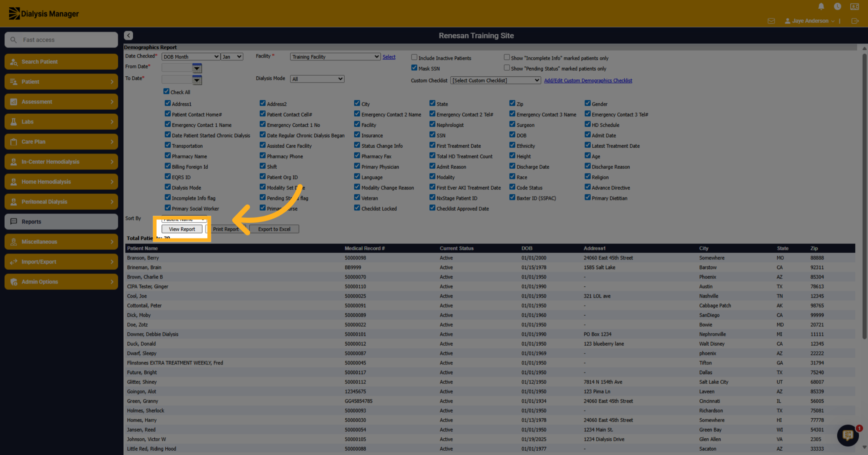
Task: Open the From Date calendar picker
Action: [197, 68]
